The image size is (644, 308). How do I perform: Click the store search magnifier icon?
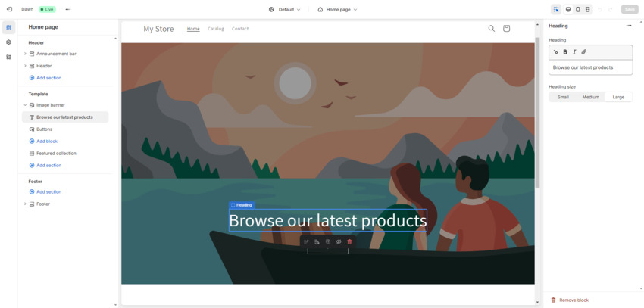(x=491, y=28)
